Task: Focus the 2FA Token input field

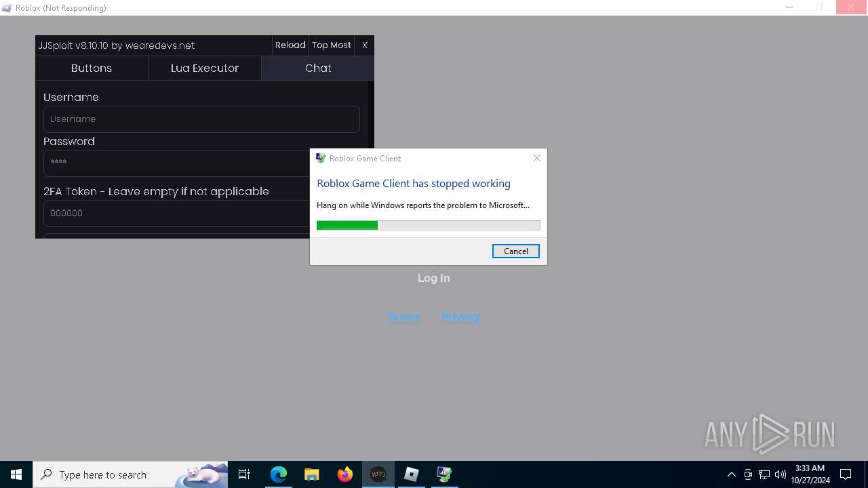Action: pos(177,213)
